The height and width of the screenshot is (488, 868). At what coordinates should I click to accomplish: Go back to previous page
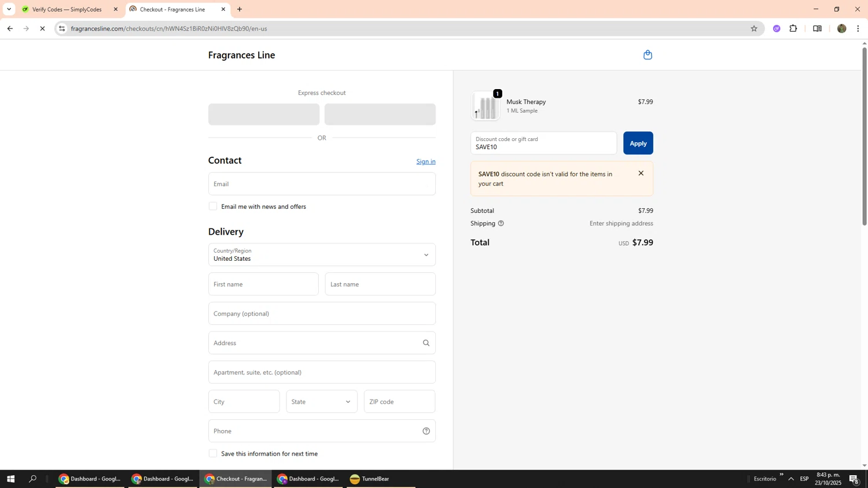coord(10,28)
